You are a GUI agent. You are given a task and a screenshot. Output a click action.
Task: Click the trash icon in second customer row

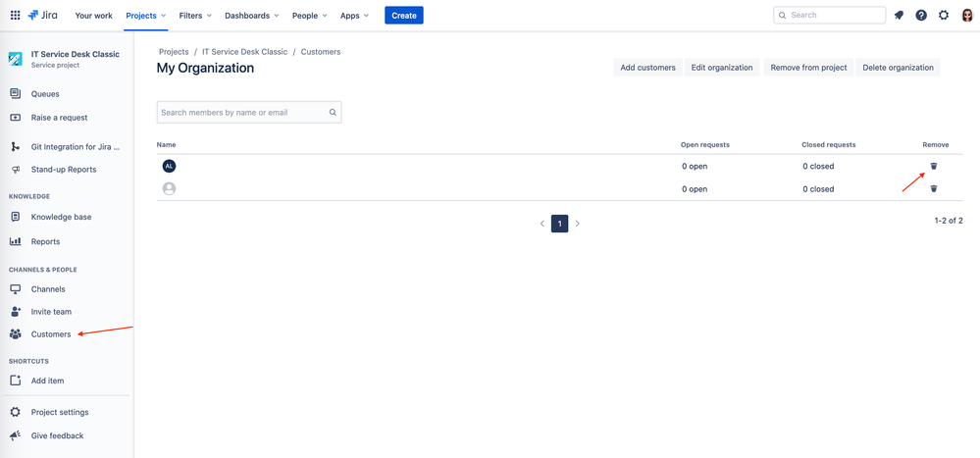coord(934,188)
